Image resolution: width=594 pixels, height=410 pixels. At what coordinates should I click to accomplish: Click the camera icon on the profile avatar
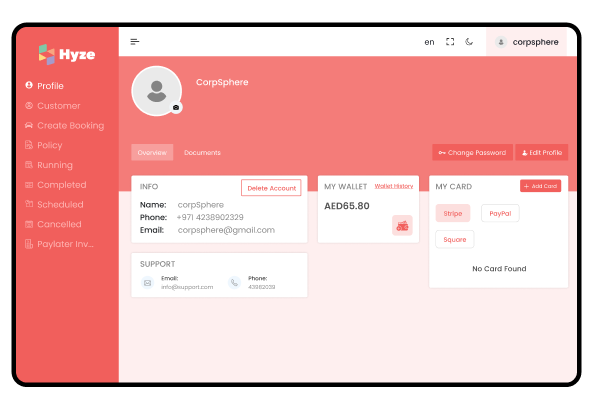pos(176,108)
